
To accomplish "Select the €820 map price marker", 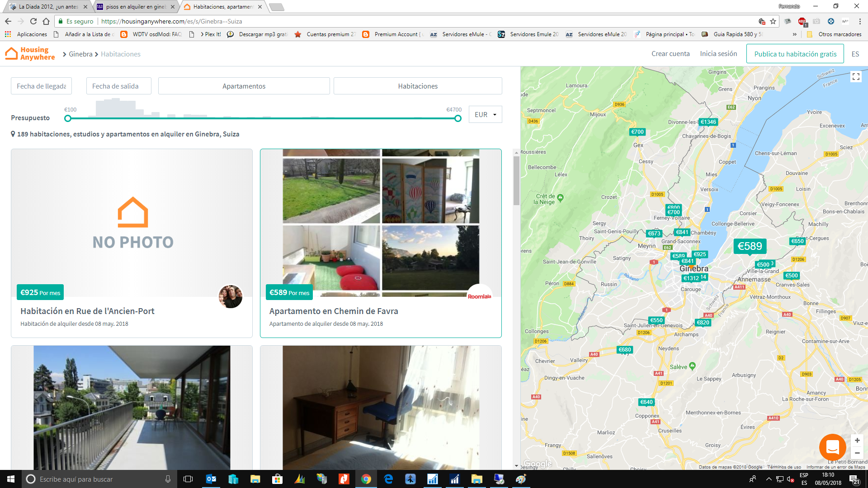I will click(x=703, y=323).
